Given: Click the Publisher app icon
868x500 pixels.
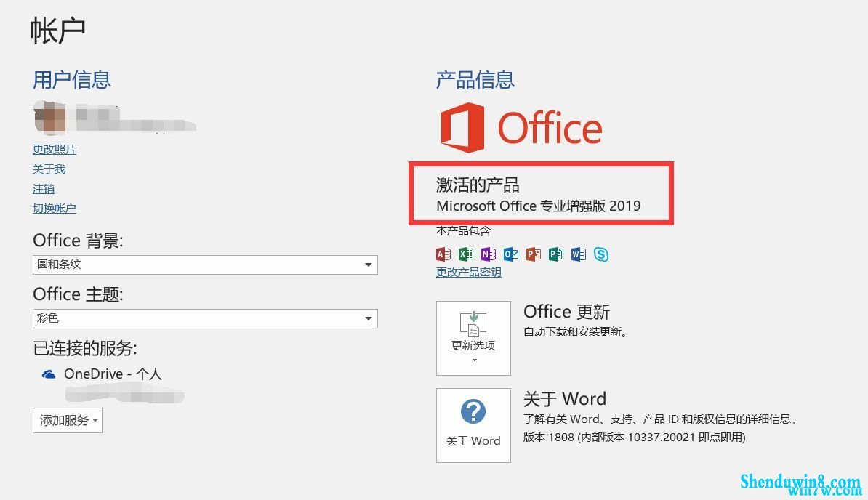Looking at the screenshot, I should tap(556, 254).
